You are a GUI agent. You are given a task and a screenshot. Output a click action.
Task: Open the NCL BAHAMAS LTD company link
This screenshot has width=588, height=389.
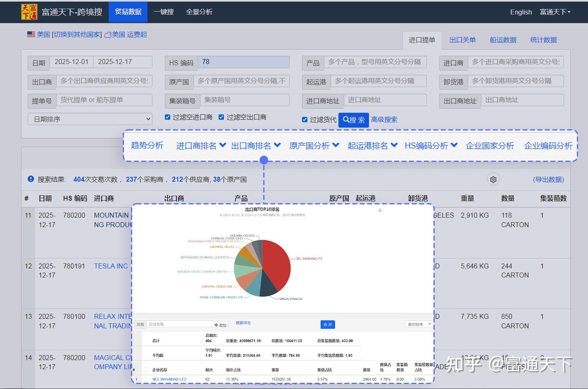169,379
